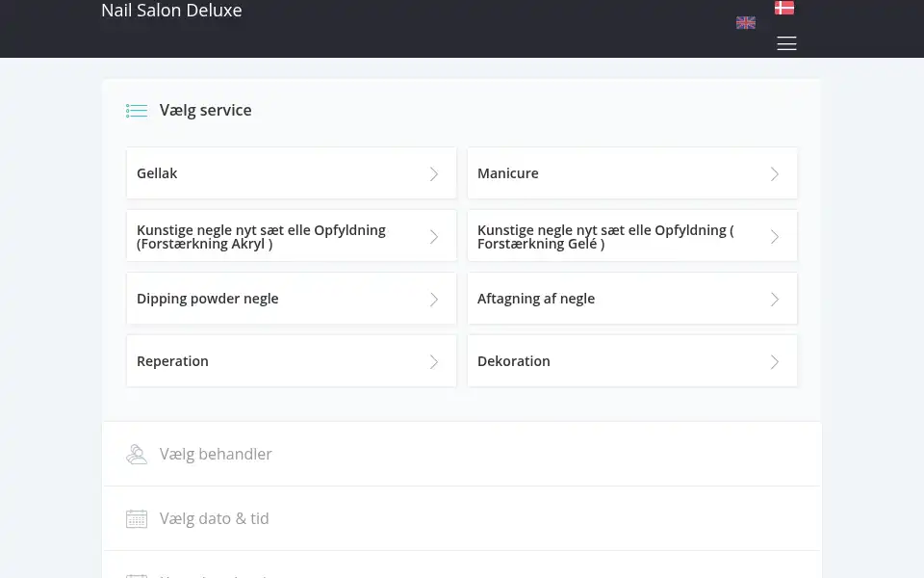Click chevron on Forstærkning Gelé card
The width and height of the screenshot is (924, 578).
775,237
